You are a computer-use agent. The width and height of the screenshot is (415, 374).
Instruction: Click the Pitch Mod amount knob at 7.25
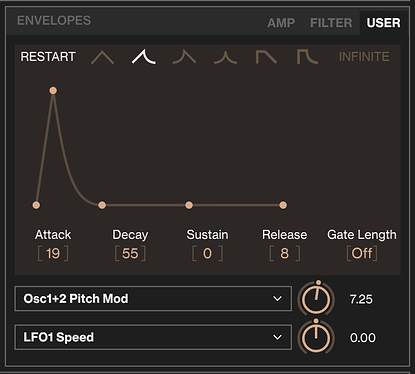[x=316, y=298]
